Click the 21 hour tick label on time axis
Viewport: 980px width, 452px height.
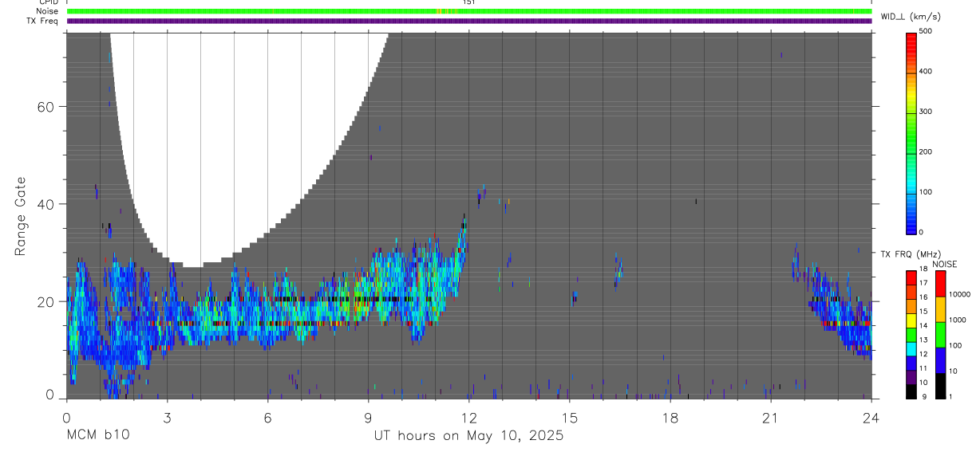click(770, 418)
